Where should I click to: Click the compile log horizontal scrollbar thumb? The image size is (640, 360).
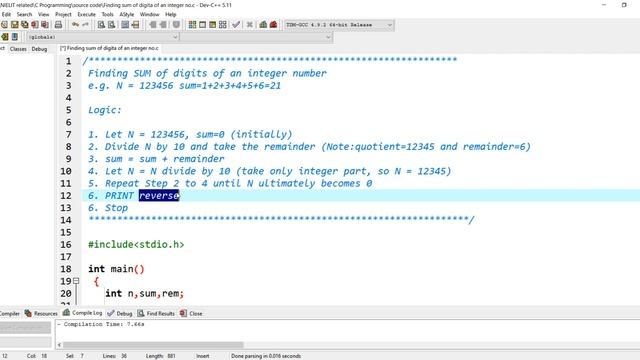click(x=153, y=345)
